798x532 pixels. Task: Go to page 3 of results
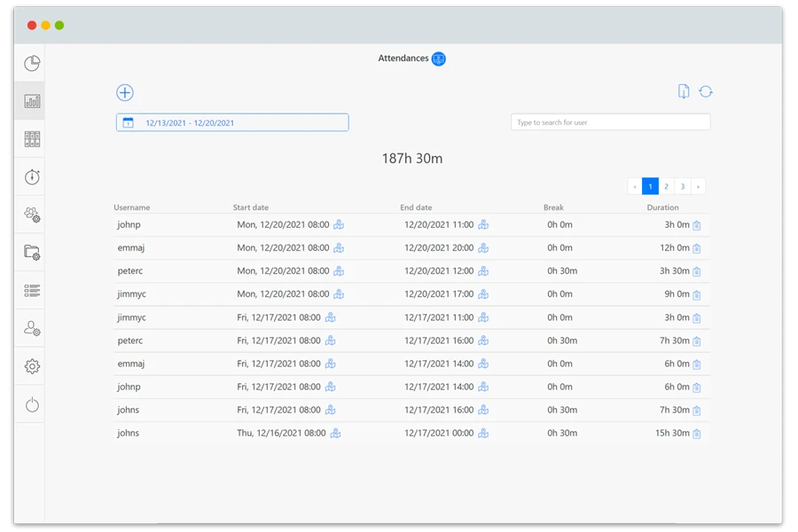(x=682, y=186)
